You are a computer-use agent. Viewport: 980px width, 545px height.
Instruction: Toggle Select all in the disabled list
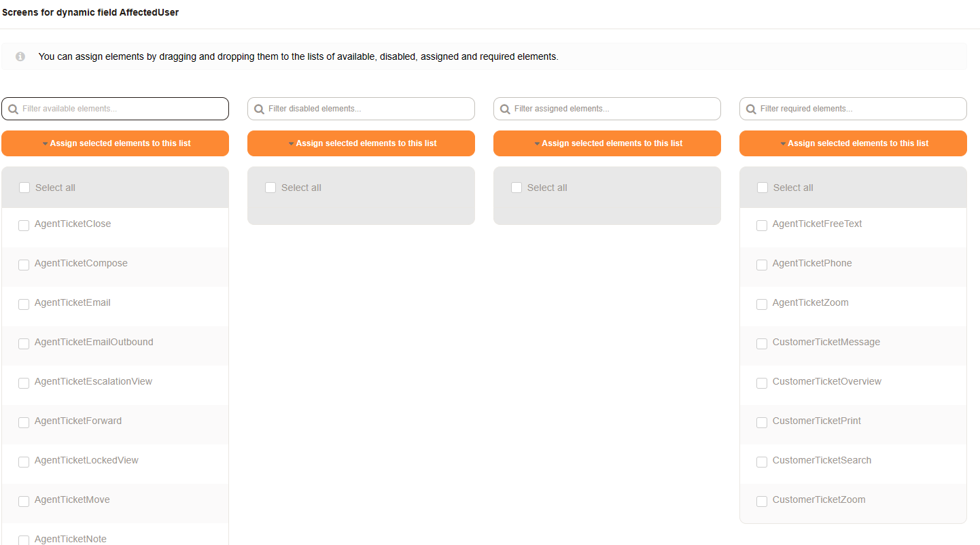[270, 188]
